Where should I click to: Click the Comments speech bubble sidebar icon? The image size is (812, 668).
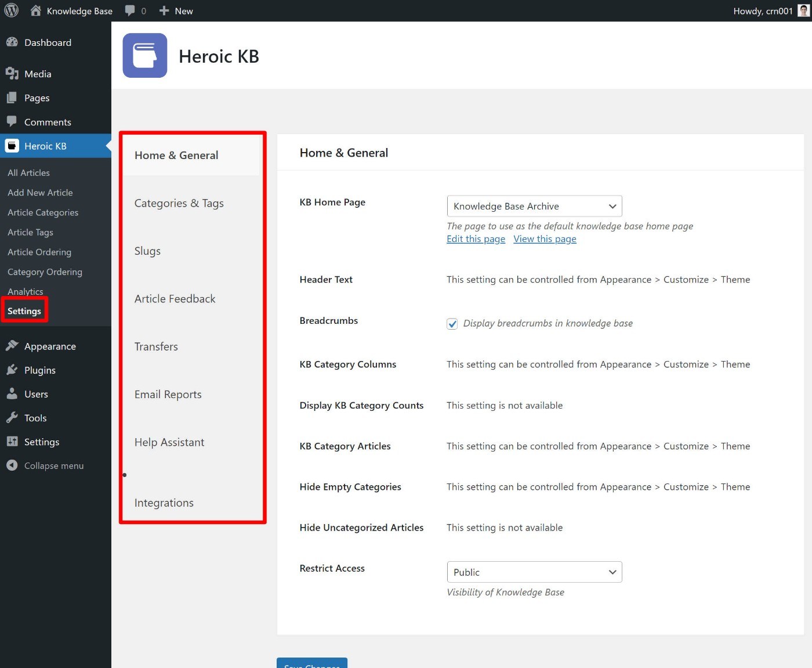[x=12, y=122]
